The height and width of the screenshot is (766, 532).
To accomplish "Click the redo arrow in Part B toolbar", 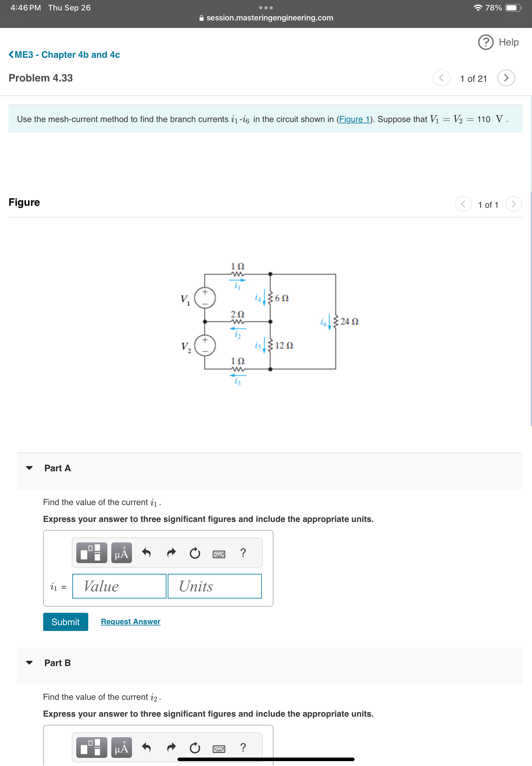I will click(x=171, y=748).
